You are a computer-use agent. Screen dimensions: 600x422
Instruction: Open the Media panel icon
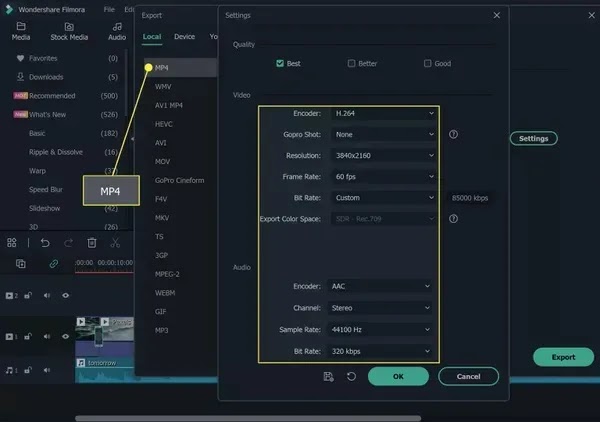21,26
